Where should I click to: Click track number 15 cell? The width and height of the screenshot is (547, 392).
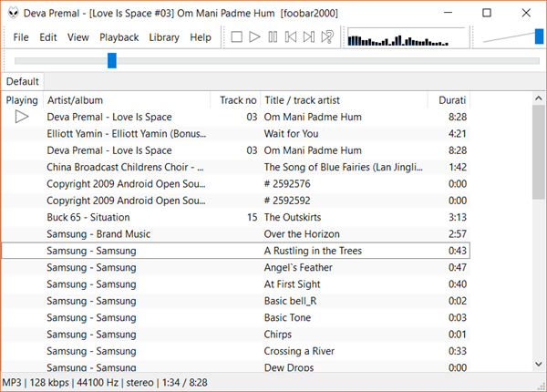[252, 217]
